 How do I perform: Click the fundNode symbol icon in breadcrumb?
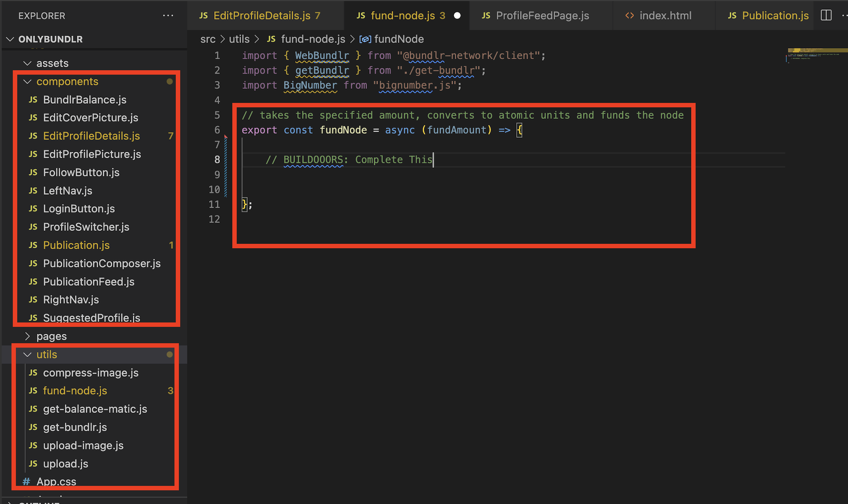(365, 39)
